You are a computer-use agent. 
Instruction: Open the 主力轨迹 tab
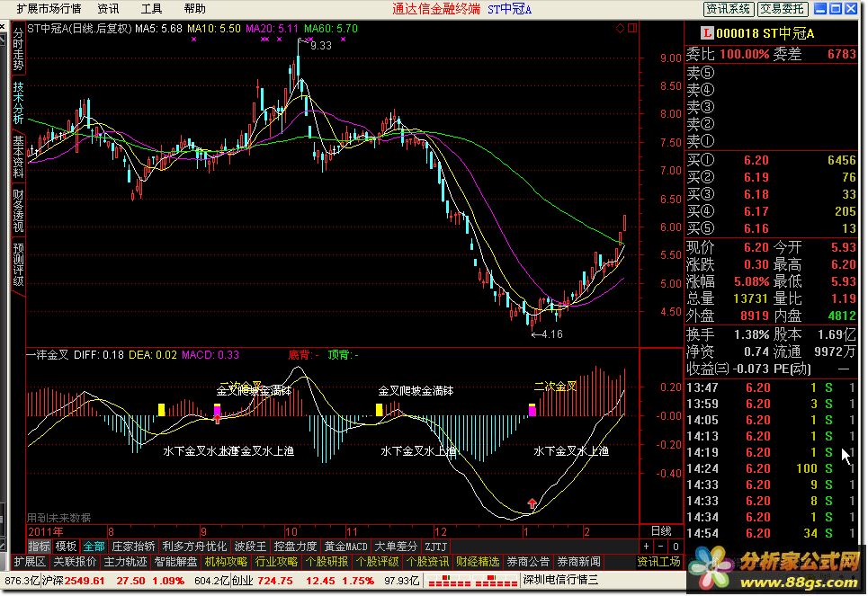coord(126,562)
